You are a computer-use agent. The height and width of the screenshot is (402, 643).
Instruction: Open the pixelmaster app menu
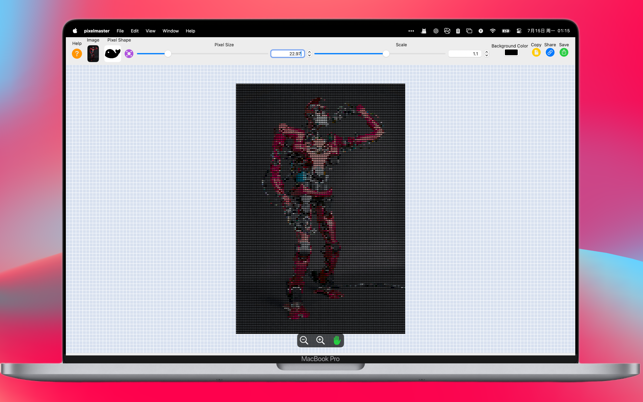pos(96,31)
